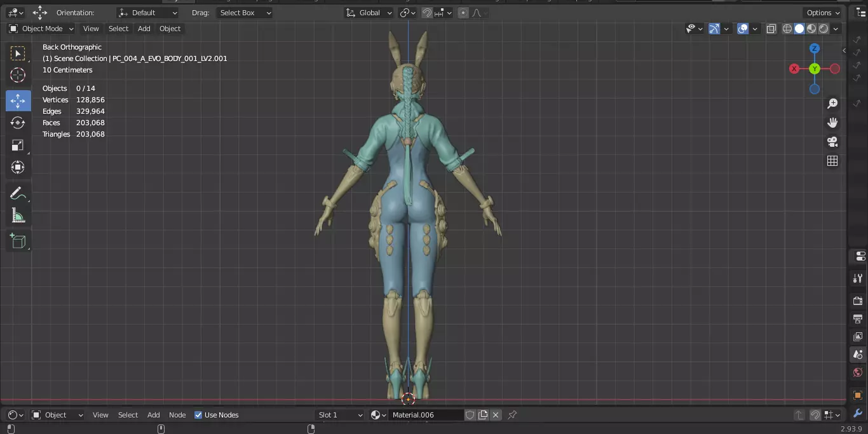This screenshot has height=434, width=868.
Task: Open the shading options dropdown arrow
Action: [836, 29]
